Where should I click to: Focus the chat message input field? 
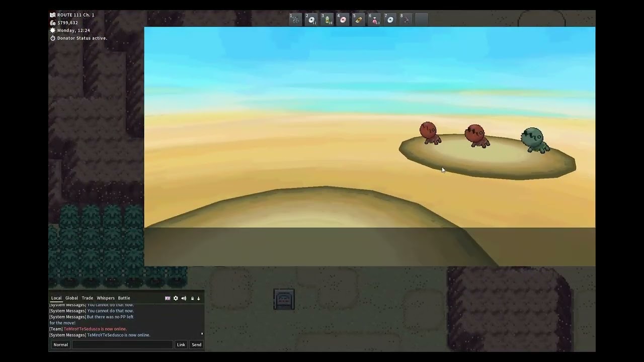pyautogui.click(x=122, y=344)
